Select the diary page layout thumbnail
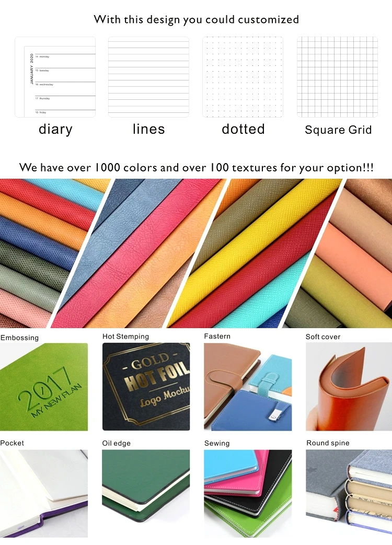 click(x=55, y=77)
